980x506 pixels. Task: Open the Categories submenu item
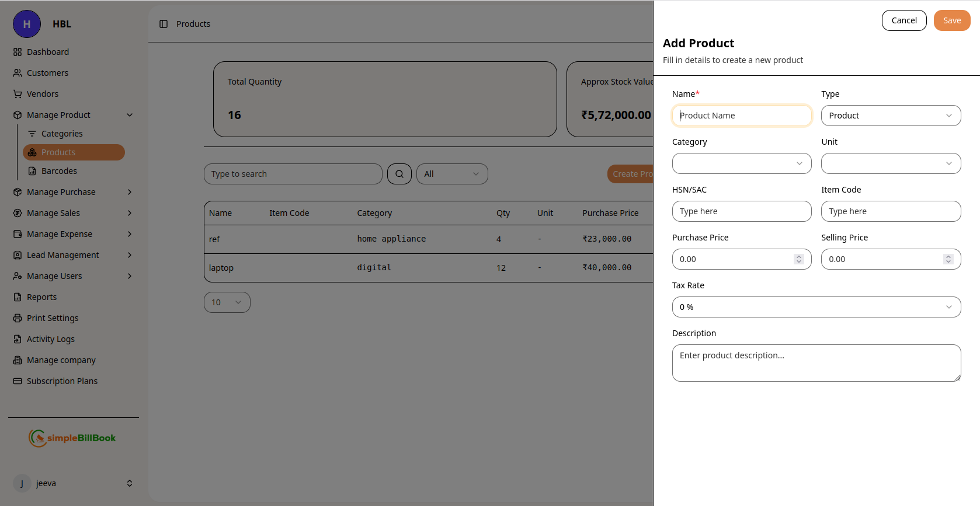click(62, 134)
